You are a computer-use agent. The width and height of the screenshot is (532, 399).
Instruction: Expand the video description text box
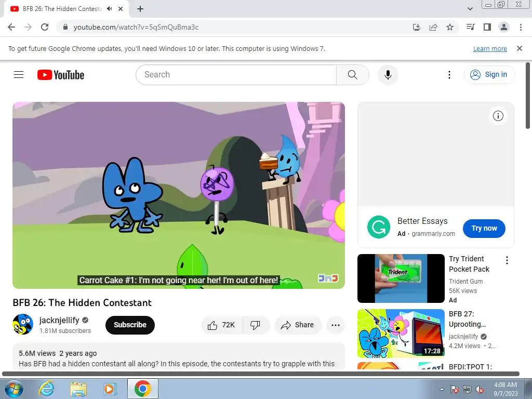(x=179, y=356)
